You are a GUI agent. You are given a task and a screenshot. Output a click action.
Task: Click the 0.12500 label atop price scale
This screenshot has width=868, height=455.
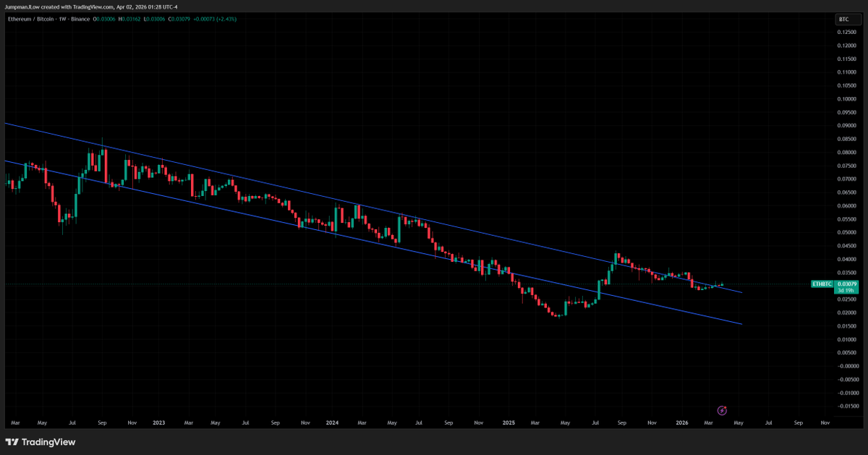coord(847,33)
